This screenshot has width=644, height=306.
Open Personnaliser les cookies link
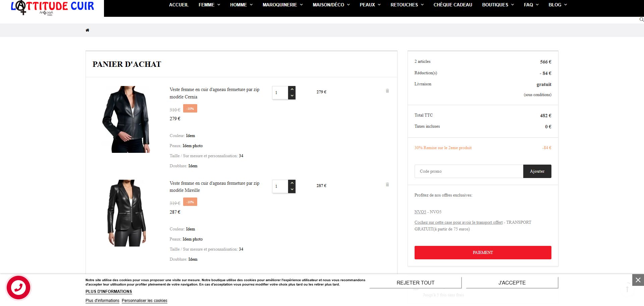coord(145,301)
